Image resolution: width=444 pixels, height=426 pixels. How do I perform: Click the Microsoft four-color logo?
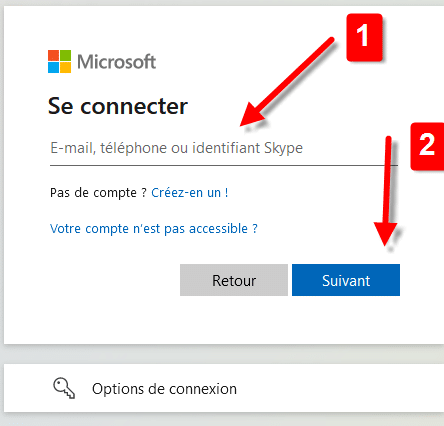coord(59,61)
